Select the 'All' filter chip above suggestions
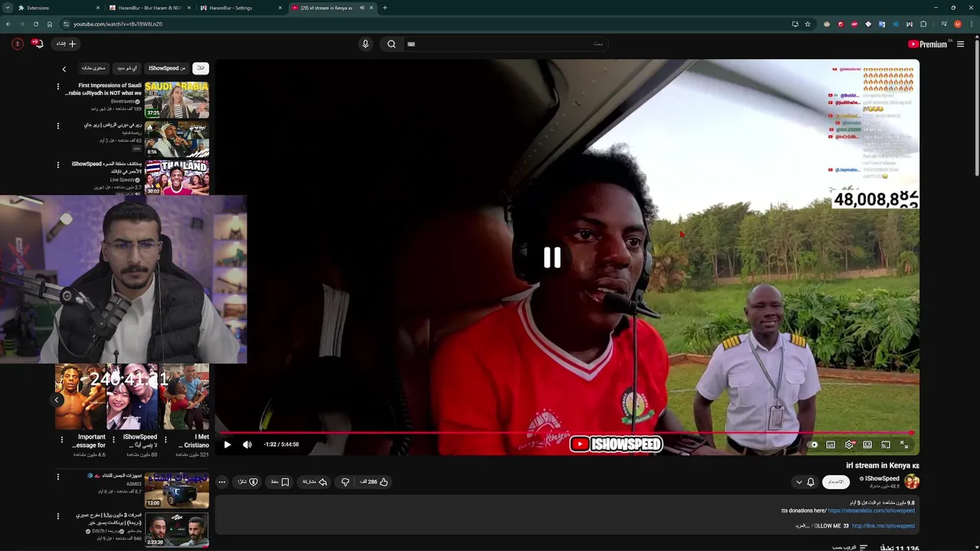 200,68
